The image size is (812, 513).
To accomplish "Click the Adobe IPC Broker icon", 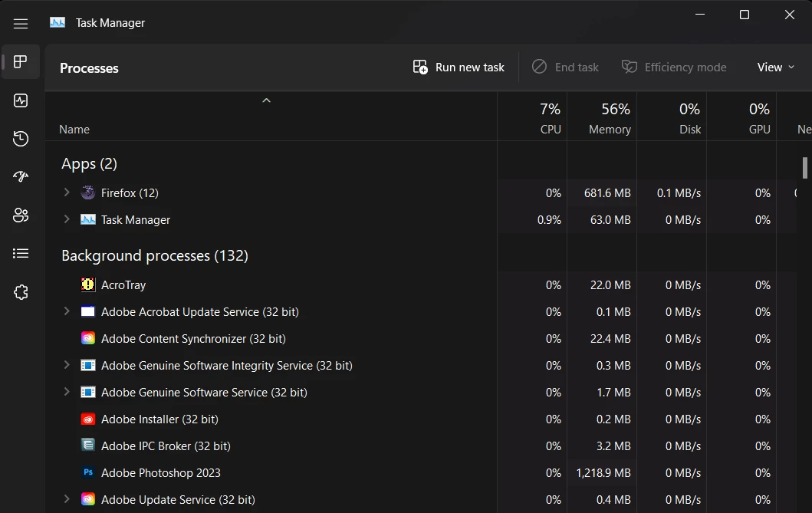I will [88, 446].
